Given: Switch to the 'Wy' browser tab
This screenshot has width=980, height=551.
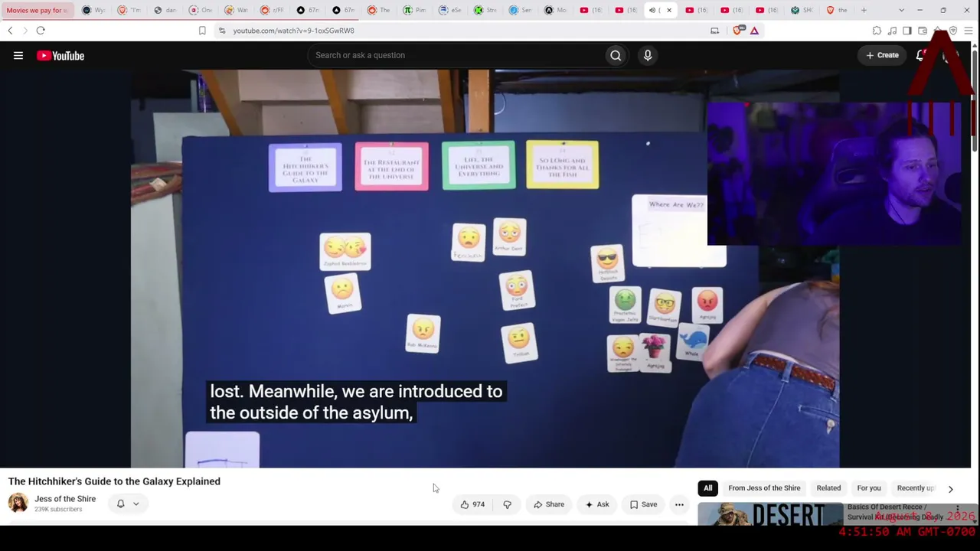Looking at the screenshot, I should click(x=93, y=10).
